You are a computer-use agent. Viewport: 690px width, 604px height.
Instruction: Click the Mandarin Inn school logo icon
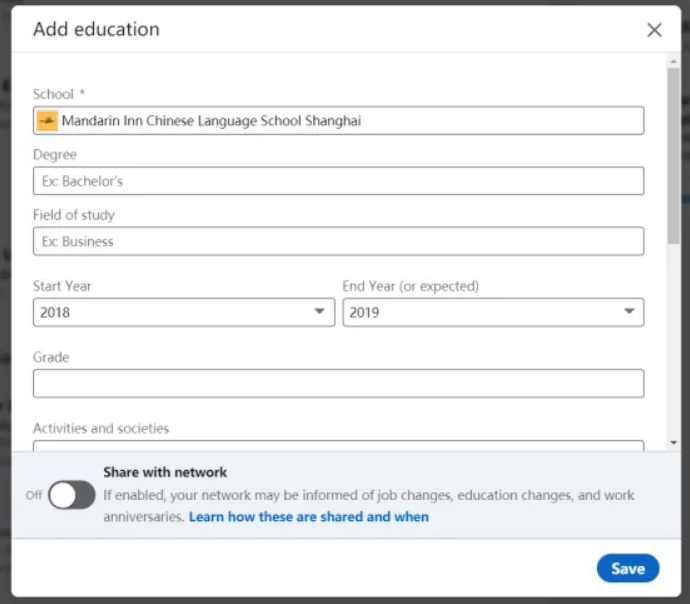[x=47, y=121]
